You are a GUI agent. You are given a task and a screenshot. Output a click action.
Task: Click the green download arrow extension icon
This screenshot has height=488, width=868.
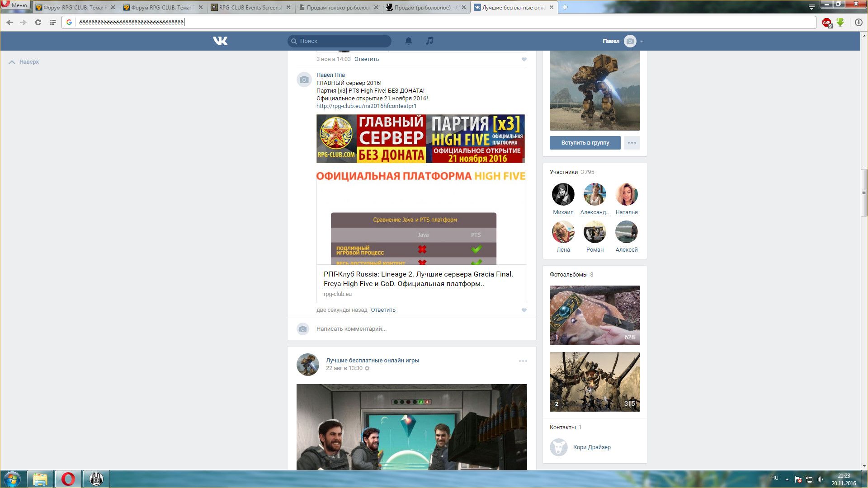[x=840, y=22]
